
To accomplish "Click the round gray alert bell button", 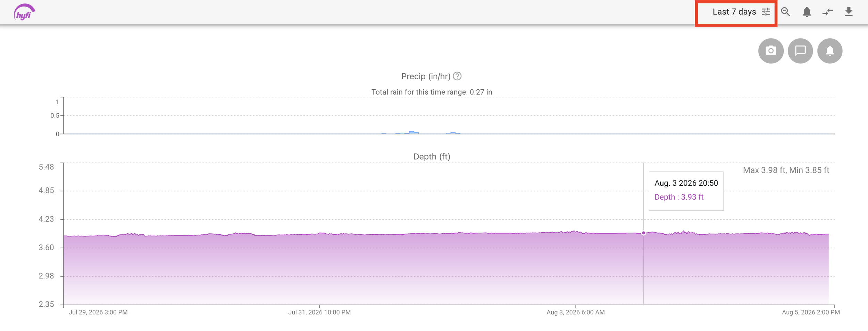I will 830,51.
